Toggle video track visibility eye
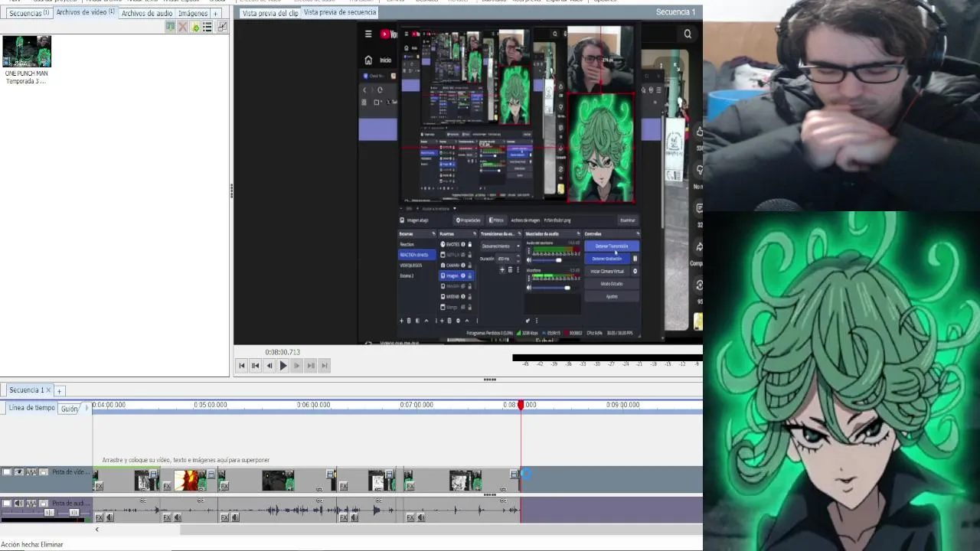Viewport: 980px width, 551px height. point(19,472)
